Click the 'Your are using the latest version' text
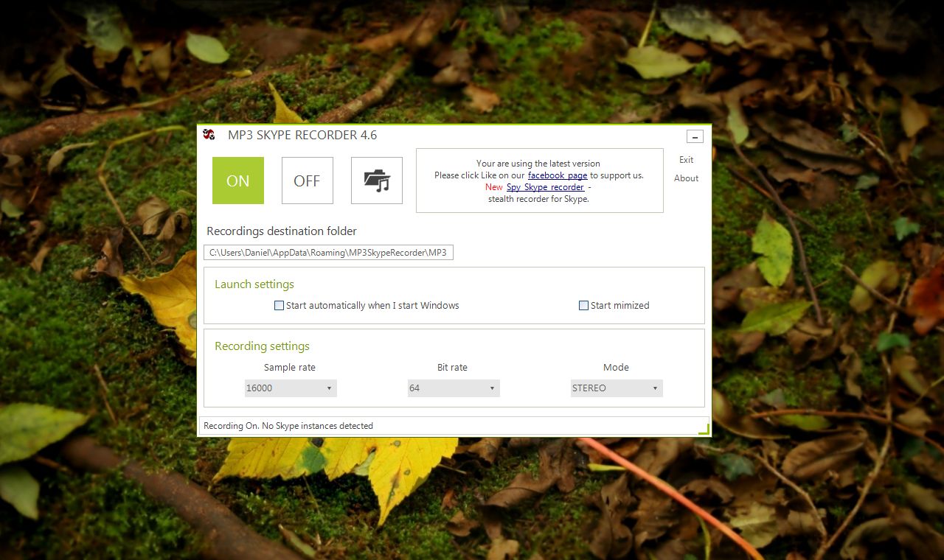 pyautogui.click(x=538, y=164)
